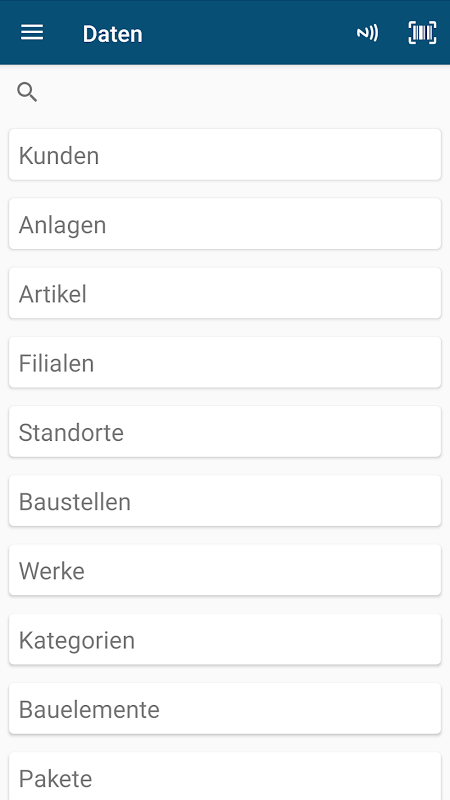Focus the search field beside the magnifier
This screenshot has width=450, height=800.
240,92
